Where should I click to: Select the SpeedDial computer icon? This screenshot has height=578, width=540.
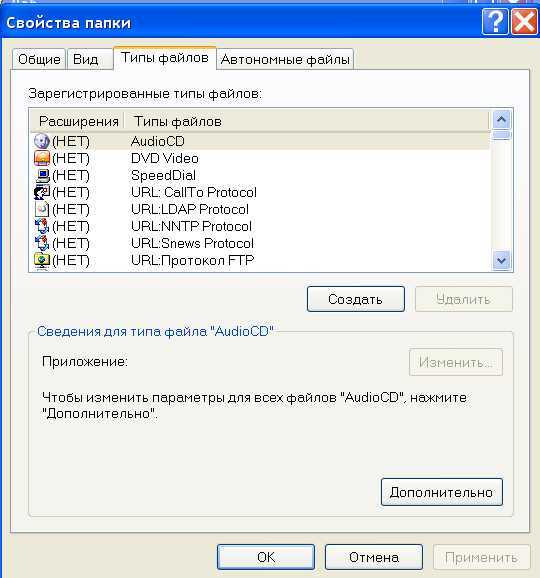click(x=42, y=175)
